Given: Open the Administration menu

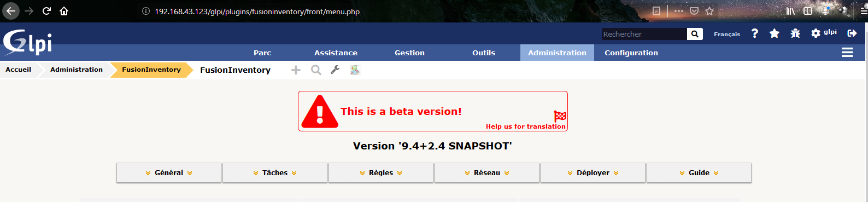Looking at the screenshot, I should pos(557,53).
